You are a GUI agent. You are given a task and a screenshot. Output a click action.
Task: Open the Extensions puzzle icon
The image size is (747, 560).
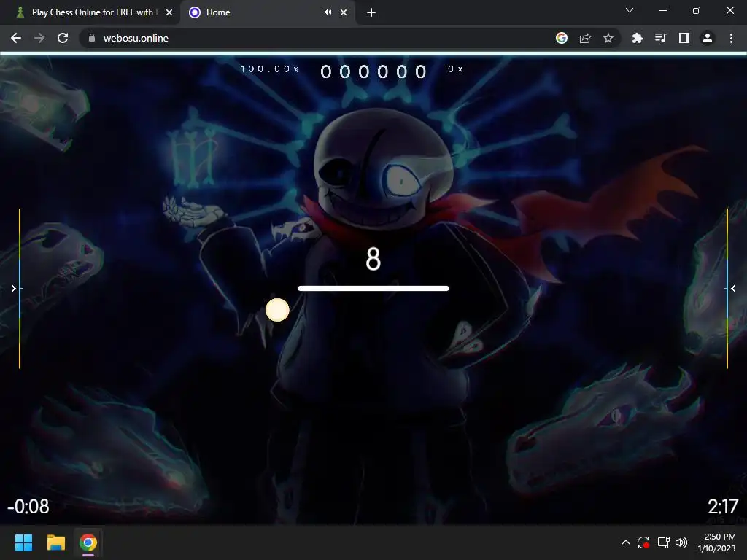click(x=638, y=38)
